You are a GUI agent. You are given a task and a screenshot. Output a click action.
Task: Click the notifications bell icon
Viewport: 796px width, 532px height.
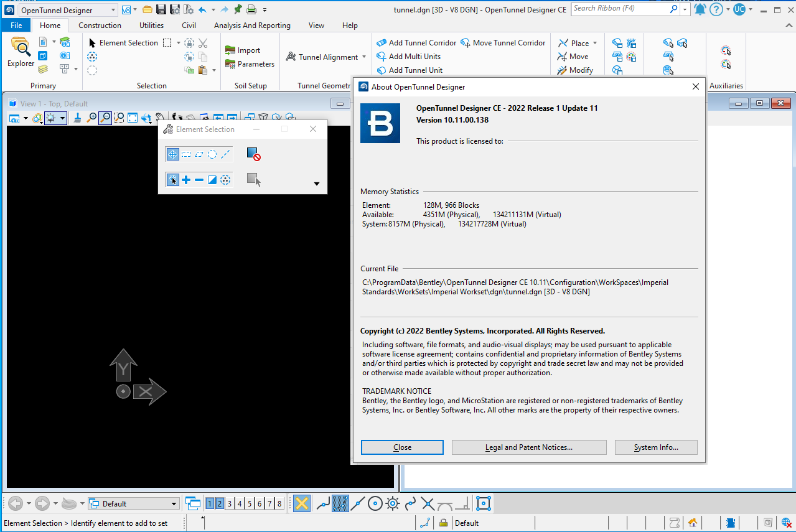(x=700, y=9)
